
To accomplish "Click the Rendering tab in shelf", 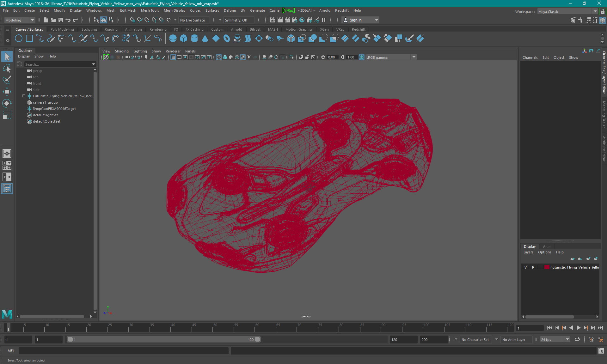I will (x=158, y=29).
